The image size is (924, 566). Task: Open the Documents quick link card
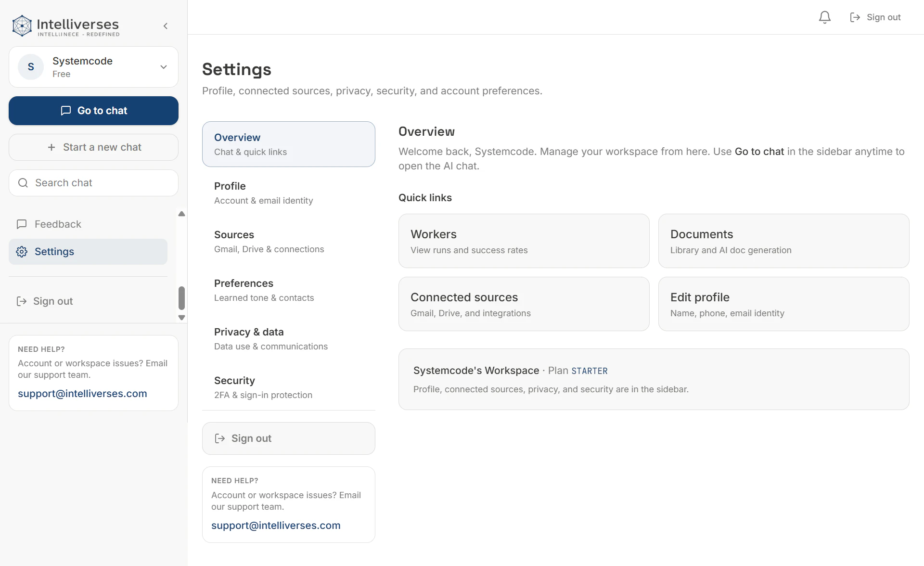(x=784, y=241)
